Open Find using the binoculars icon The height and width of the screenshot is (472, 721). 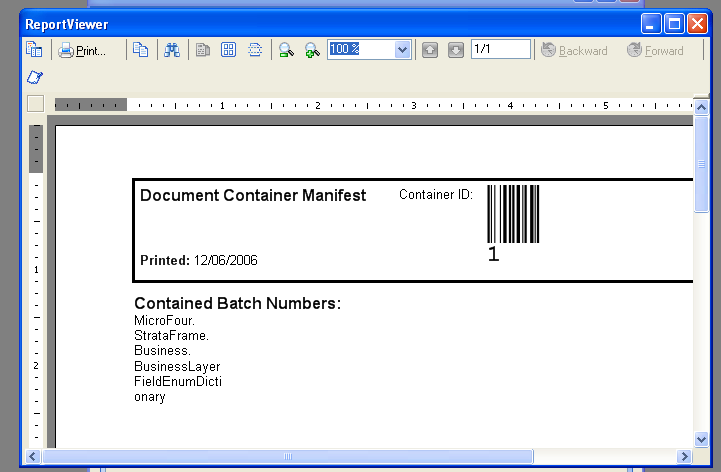tap(172, 50)
